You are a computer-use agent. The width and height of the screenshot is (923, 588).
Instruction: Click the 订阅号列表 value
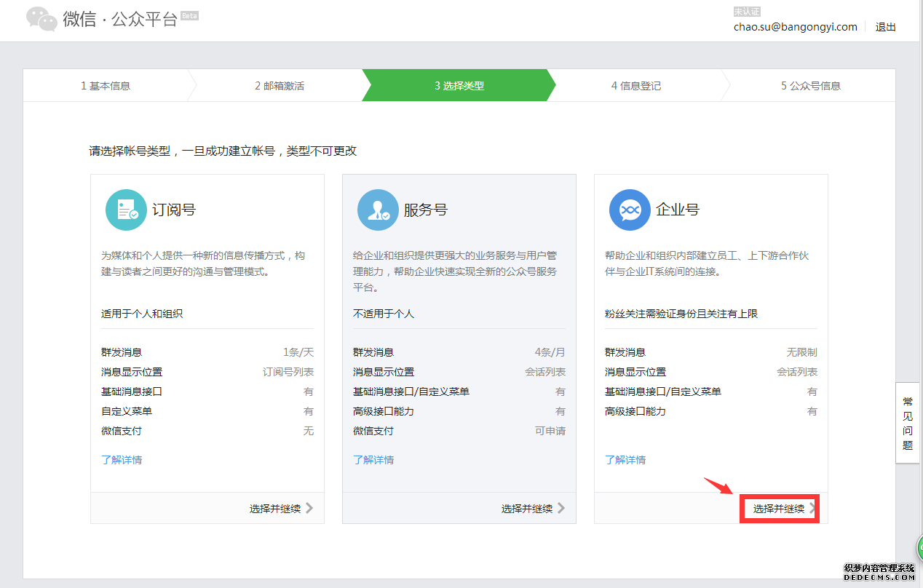click(x=288, y=372)
